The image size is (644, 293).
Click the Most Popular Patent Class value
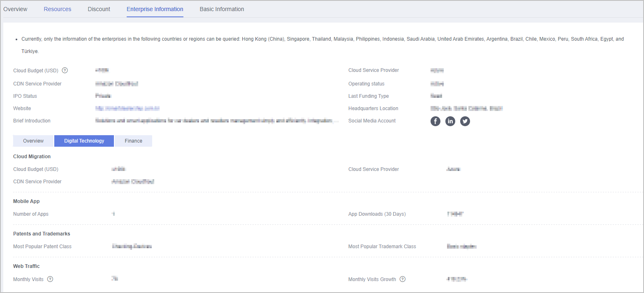132,247
